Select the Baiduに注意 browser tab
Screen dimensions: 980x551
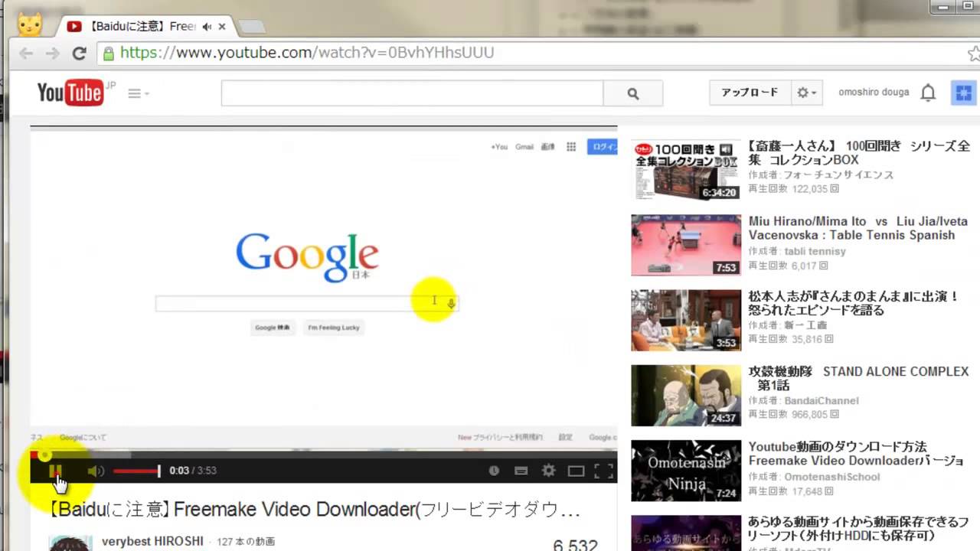click(x=142, y=26)
